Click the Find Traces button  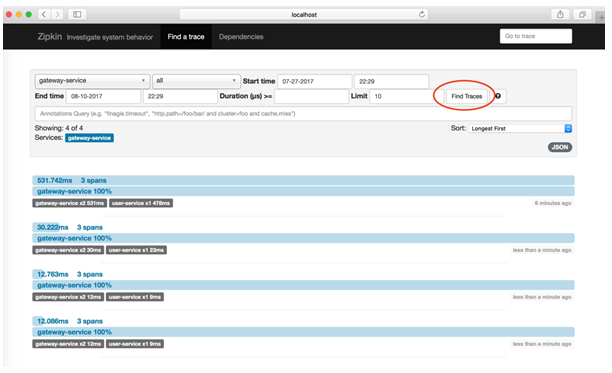pyautogui.click(x=467, y=96)
